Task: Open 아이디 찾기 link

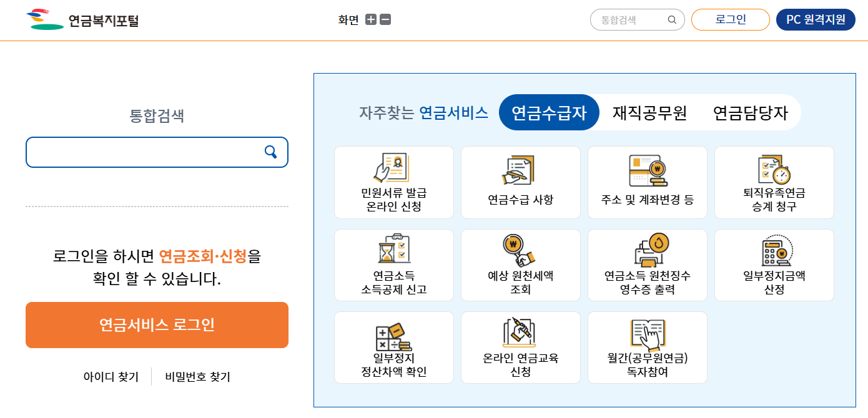Action: tap(111, 377)
